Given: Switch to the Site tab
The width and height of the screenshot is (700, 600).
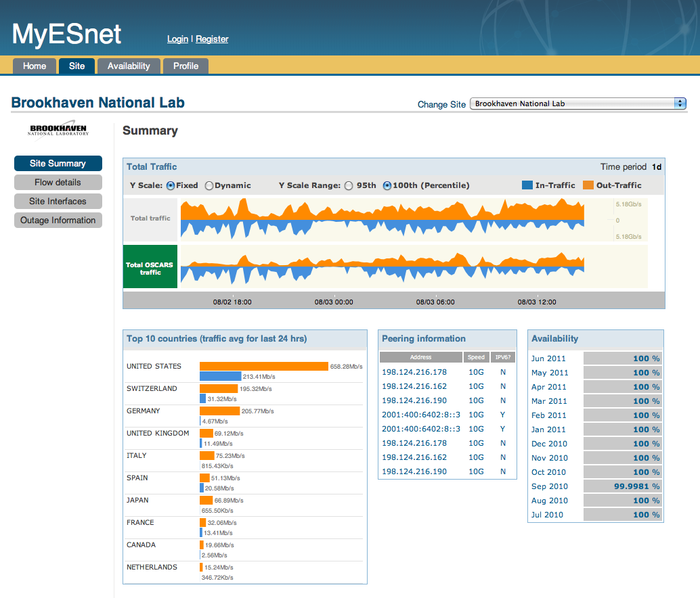Looking at the screenshot, I should tap(76, 66).
